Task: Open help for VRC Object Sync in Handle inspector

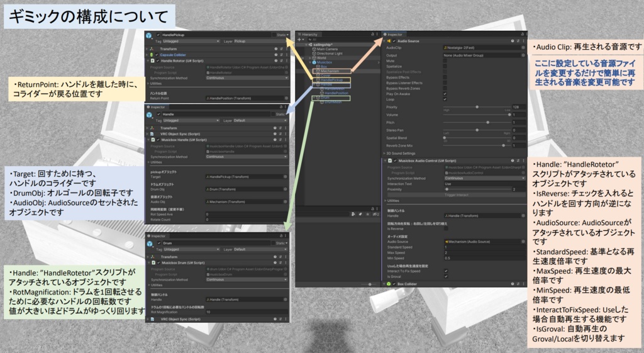Action: point(275,134)
